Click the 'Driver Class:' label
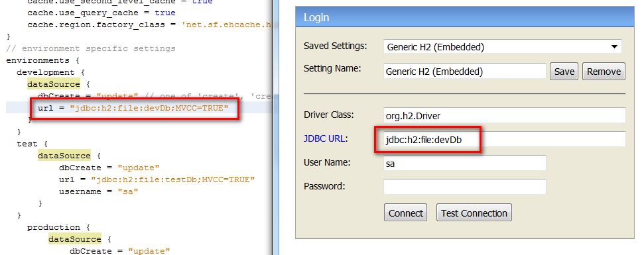 pyautogui.click(x=328, y=115)
